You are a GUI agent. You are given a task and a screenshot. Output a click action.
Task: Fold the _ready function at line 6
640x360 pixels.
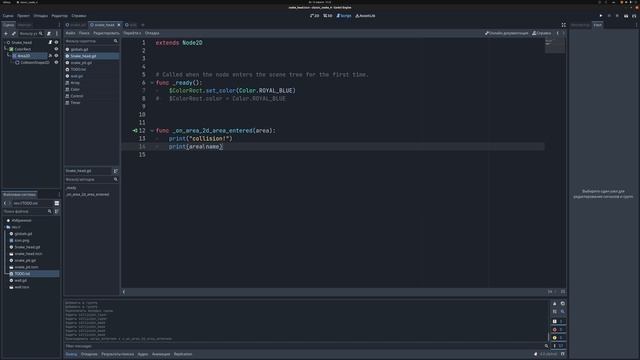tap(152, 83)
